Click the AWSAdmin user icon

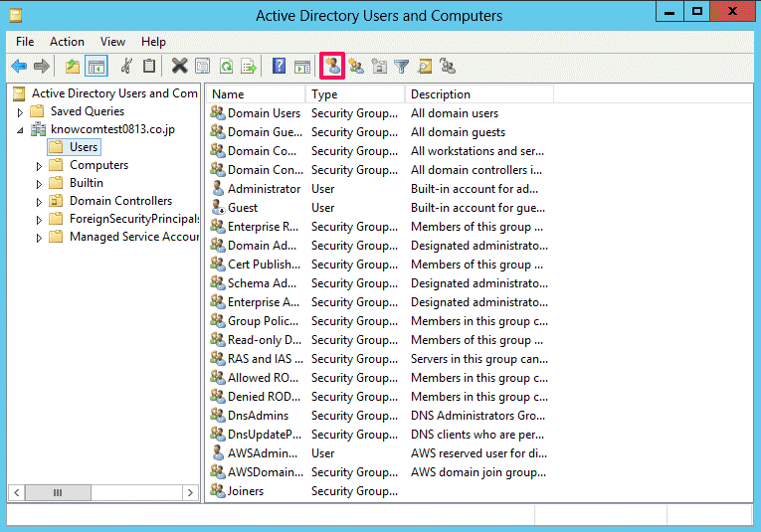pos(218,453)
